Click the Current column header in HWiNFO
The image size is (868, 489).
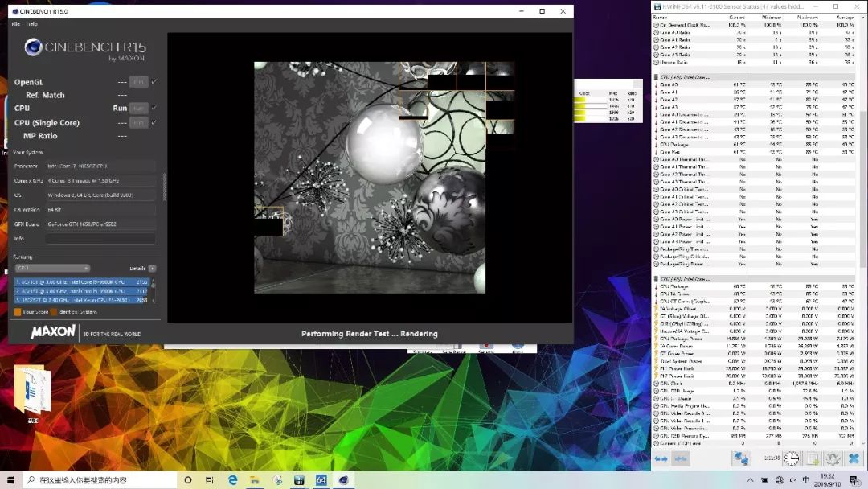[x=737, y=18]
